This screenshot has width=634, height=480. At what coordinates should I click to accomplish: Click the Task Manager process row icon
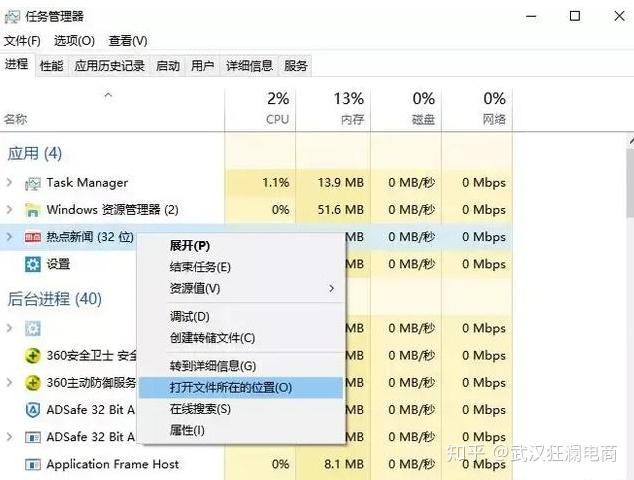point(32,183)
